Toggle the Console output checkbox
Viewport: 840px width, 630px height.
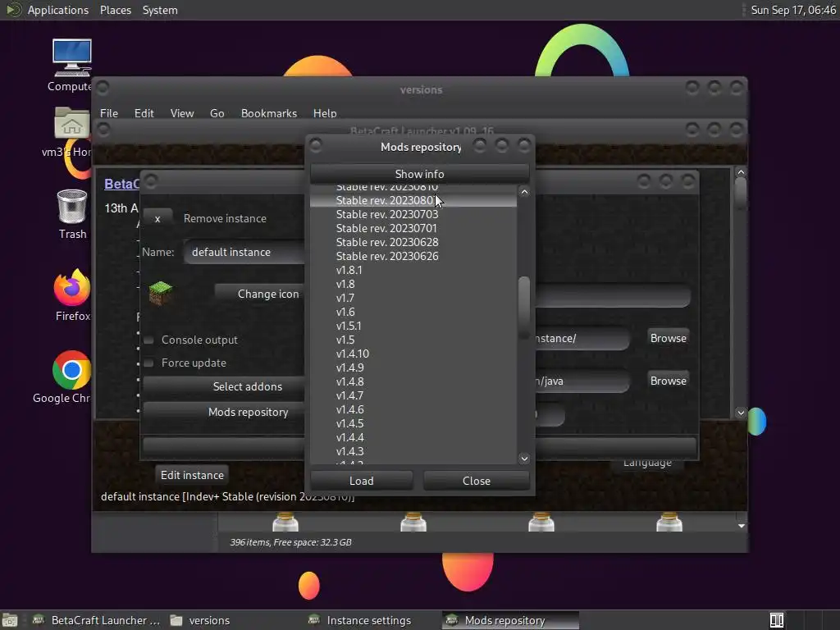click(x=149, y=340)
